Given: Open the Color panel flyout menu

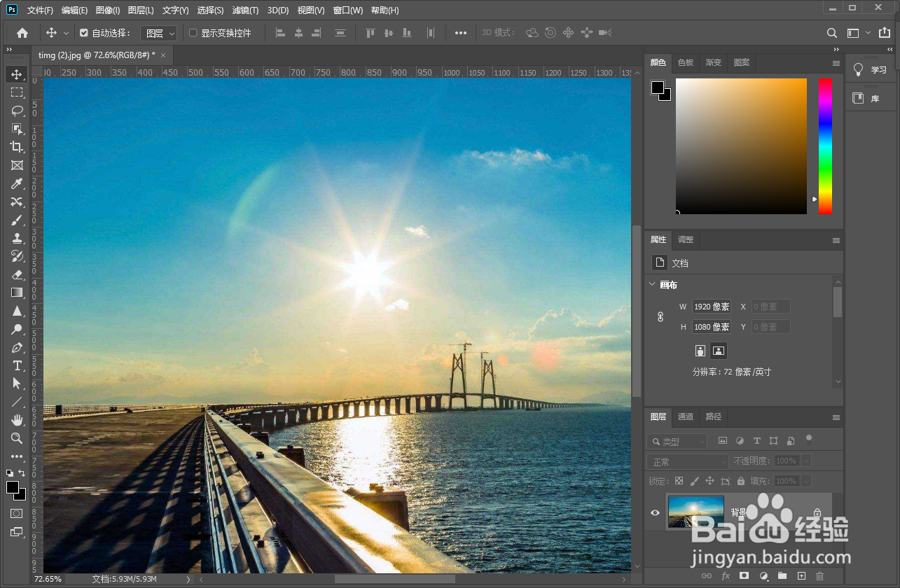Looking at the screenshot, I should (x=836, y=63).
